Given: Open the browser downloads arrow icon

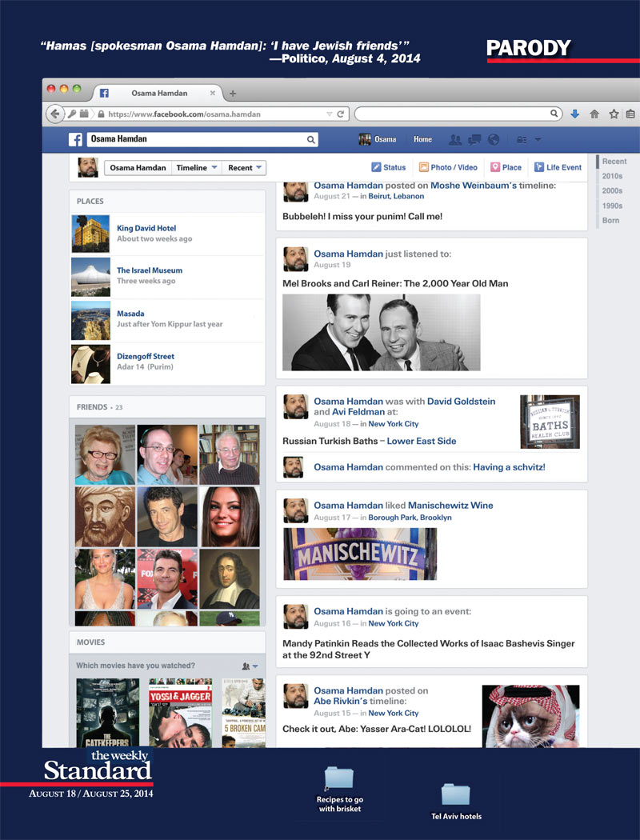Looking at the screenshot, I should (x=574, y=114).
